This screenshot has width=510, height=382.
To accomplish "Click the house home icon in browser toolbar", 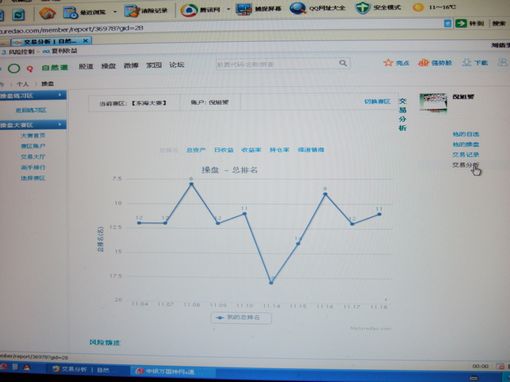I will [x=47, y=13].
